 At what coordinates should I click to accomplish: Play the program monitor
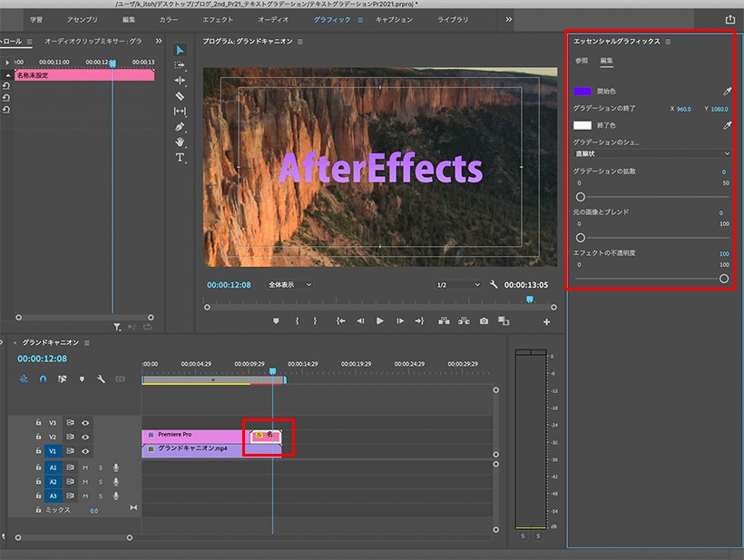pos(379,321)
